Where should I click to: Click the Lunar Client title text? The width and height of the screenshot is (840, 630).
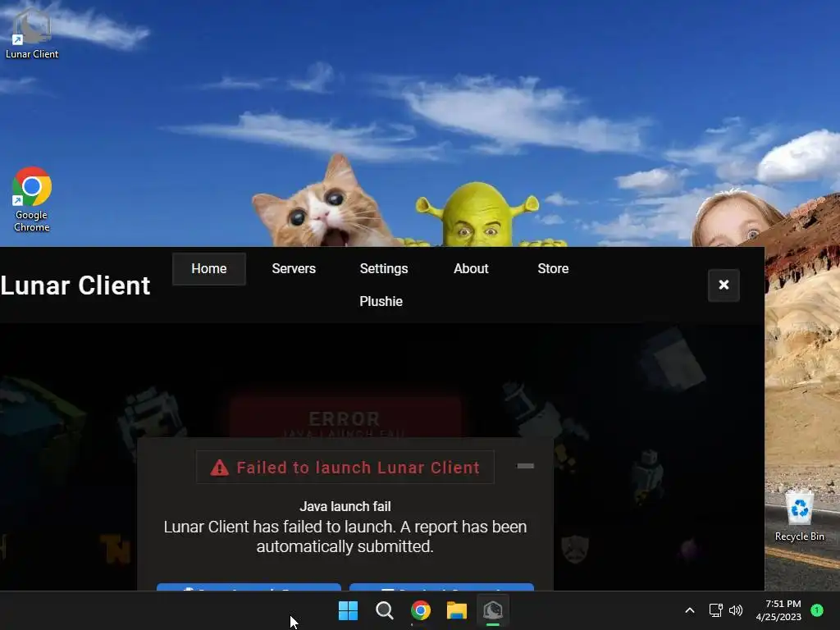[x=75, y=285]
